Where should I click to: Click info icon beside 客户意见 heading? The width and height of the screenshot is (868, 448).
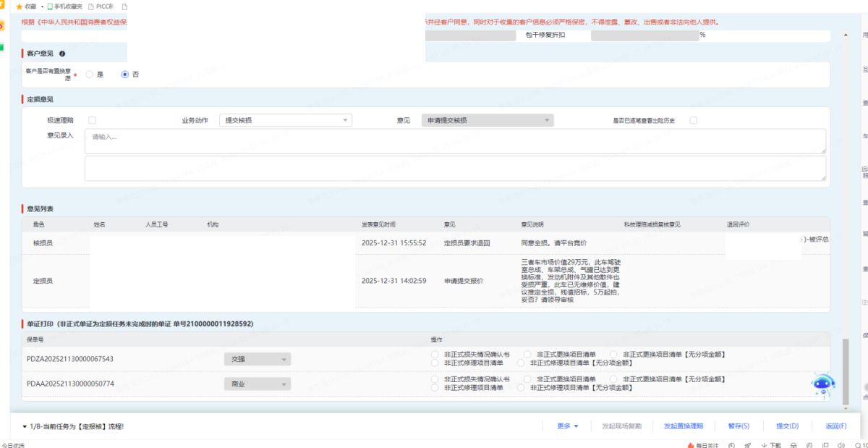pos(62,54)
